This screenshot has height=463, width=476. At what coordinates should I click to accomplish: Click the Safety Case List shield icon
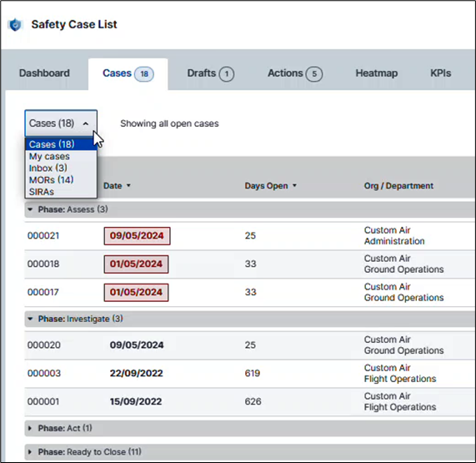15,24
